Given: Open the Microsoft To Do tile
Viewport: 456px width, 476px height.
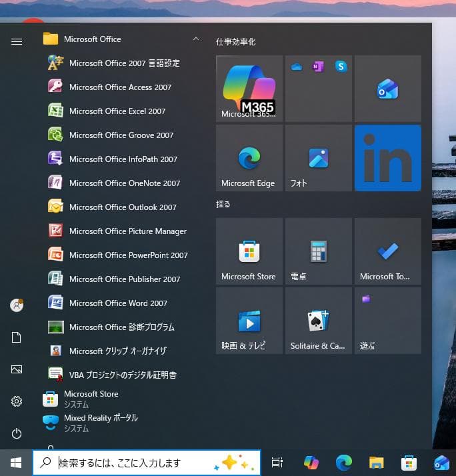Looking at the screenshot, I should [x=388, y=251].
